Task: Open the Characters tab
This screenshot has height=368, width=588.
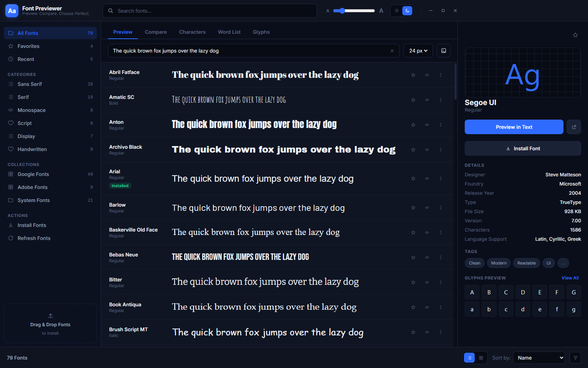Action: point(192,32)
